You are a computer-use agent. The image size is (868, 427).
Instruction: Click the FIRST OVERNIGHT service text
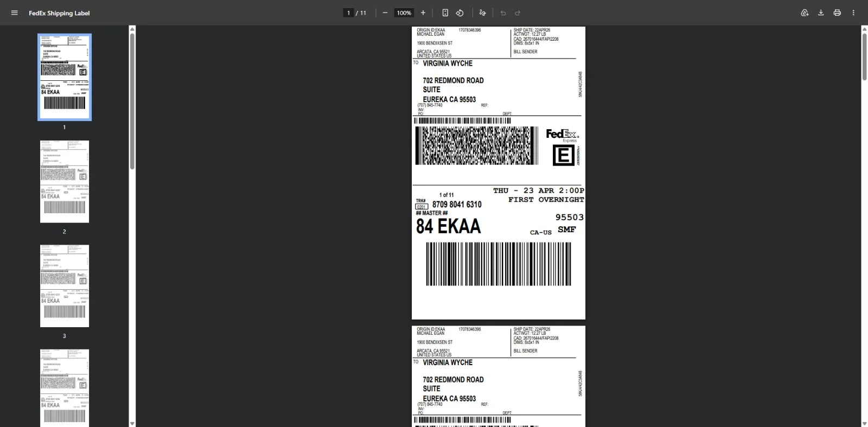coord(546,200)
